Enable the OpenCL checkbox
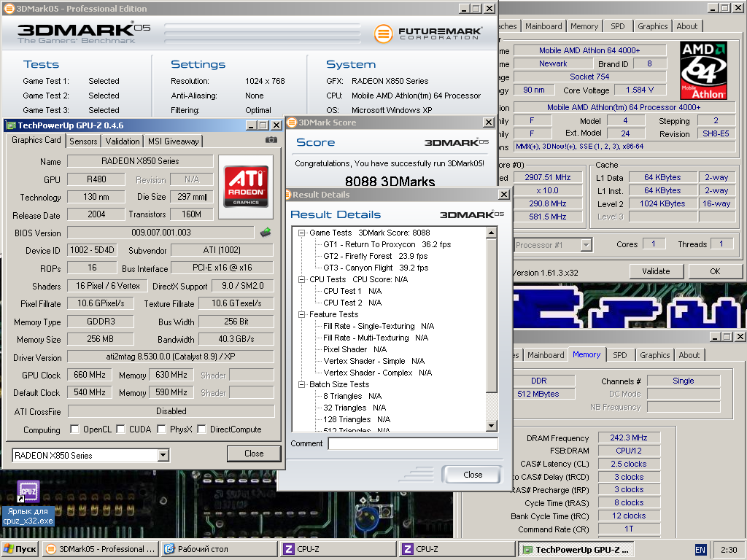747x560 pixels. (74, 429)
